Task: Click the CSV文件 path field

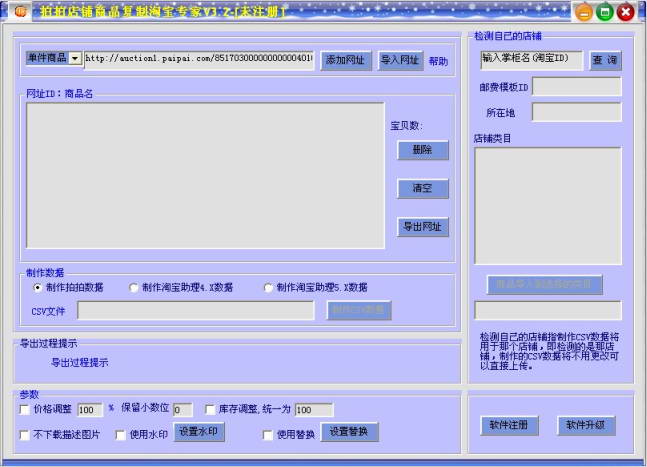Action: coord(196,310)
